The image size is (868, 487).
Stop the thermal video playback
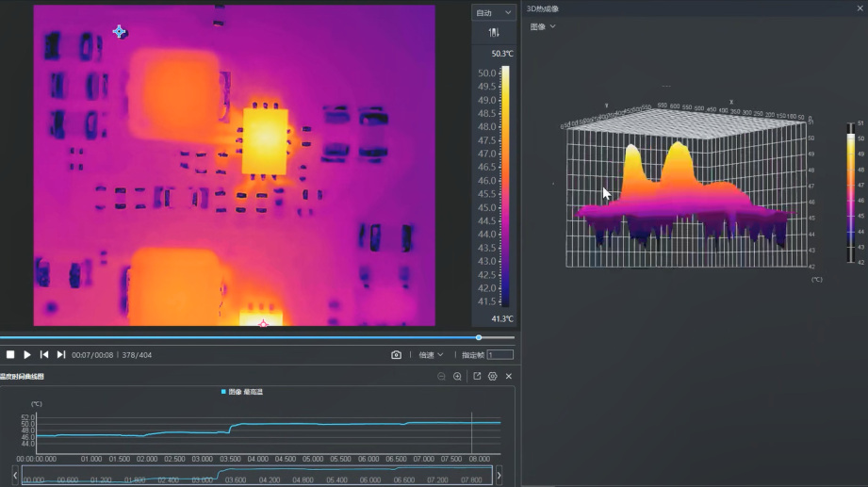click(10, 355)
